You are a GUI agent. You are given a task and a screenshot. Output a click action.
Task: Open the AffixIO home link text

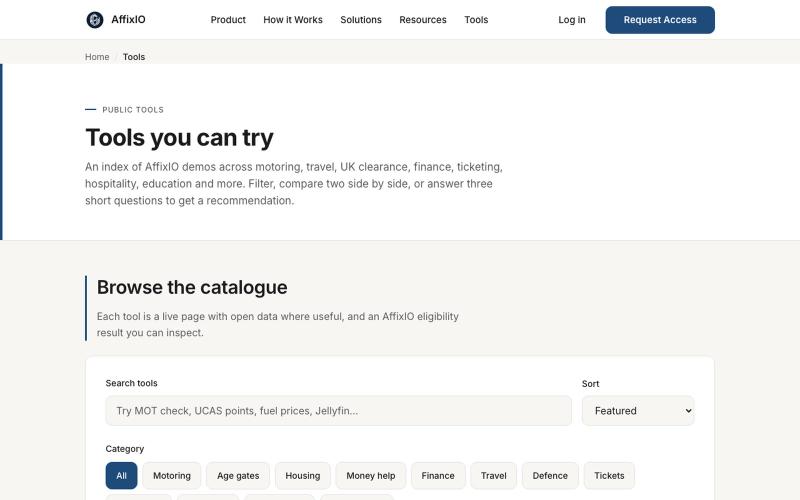(128, 19)
